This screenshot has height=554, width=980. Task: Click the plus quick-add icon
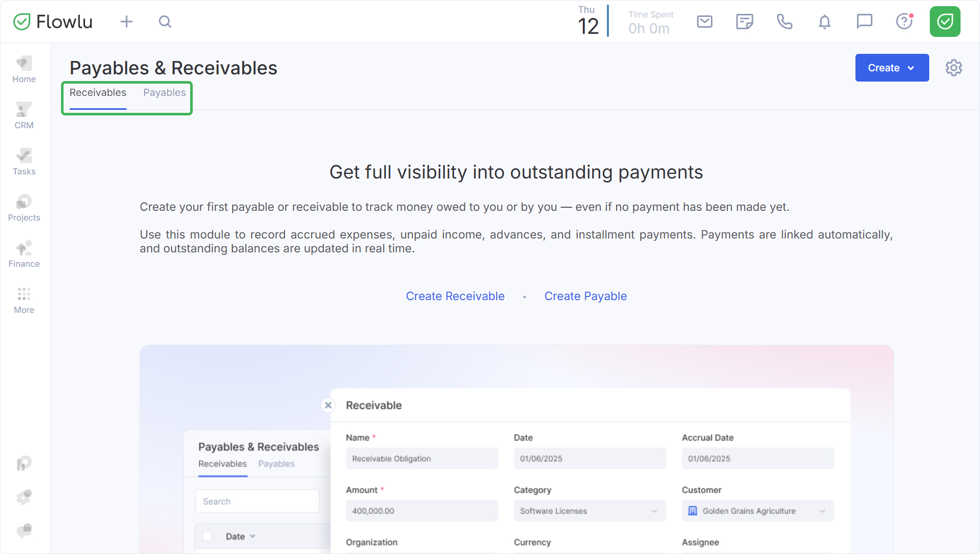tap(126, 22)
